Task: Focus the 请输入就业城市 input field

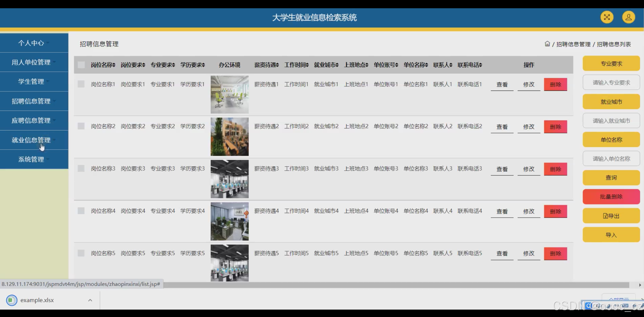Action: (611, 121)
